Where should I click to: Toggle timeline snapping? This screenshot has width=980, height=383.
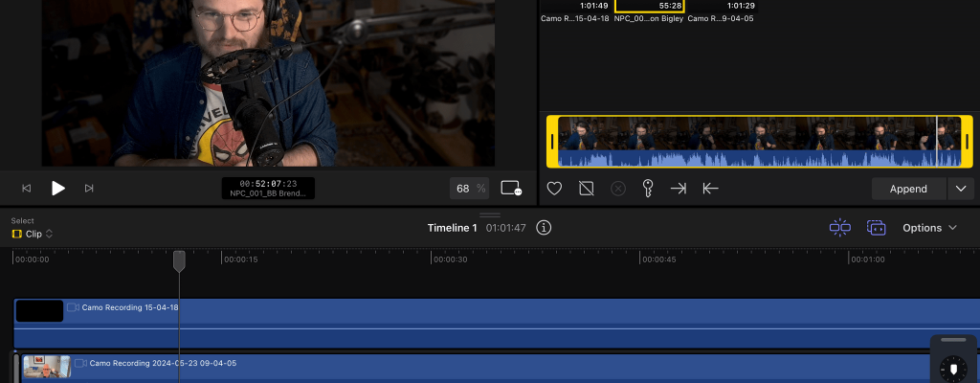coord(840,228)
